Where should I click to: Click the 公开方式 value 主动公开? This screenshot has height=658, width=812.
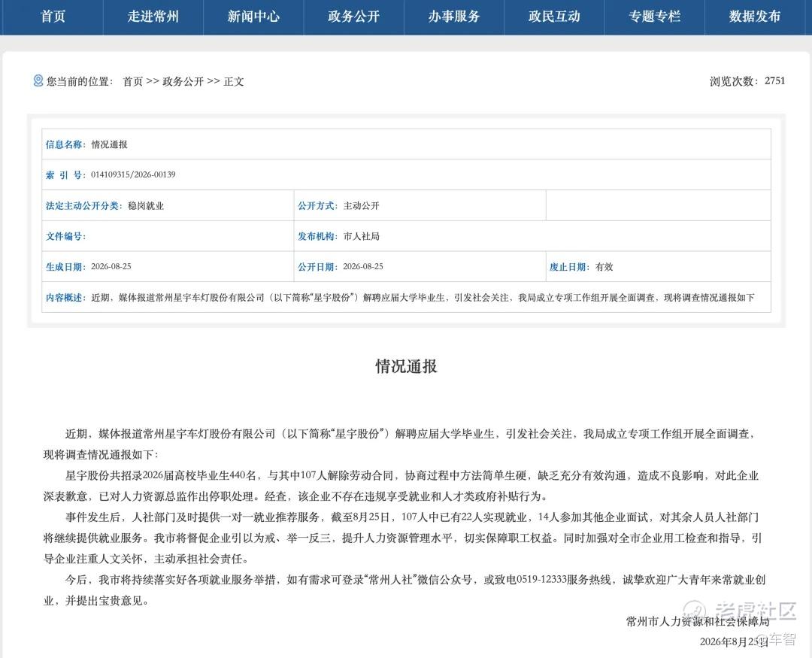coord(362,206)
